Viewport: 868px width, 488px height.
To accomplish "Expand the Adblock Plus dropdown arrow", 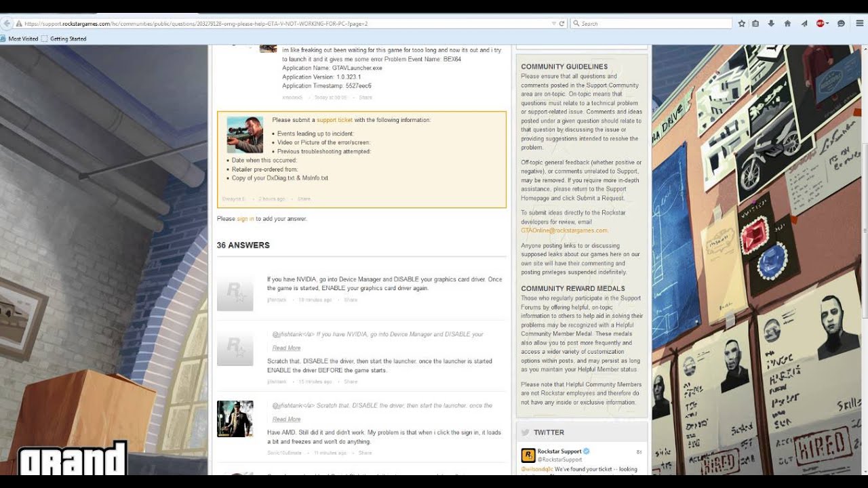I will pos(827,24).
